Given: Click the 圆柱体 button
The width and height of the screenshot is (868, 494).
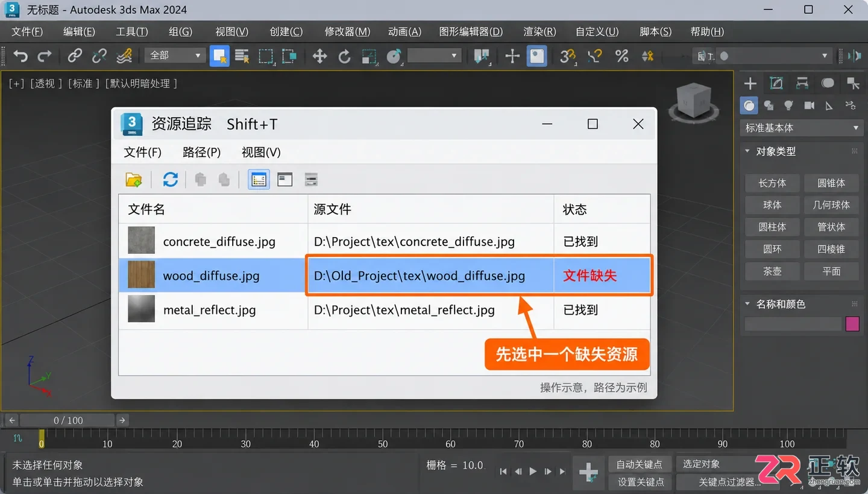Looking at the screenshot, I should (772, 227).
